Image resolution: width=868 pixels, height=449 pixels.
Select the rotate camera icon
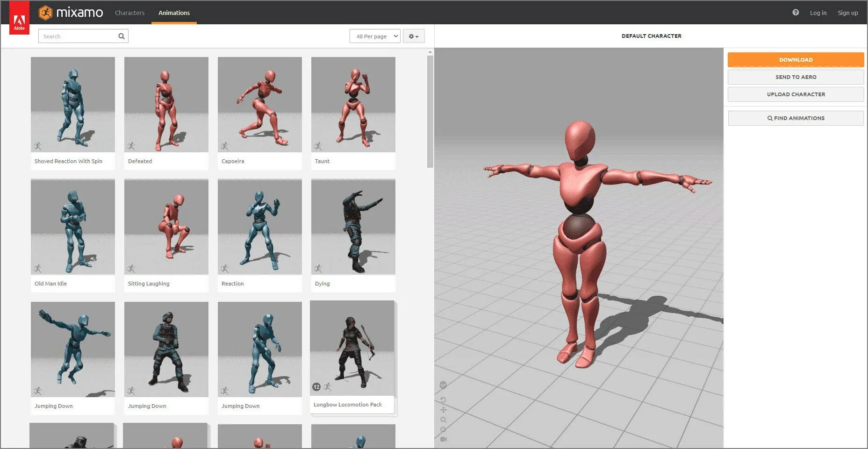(x=443, y=400)
